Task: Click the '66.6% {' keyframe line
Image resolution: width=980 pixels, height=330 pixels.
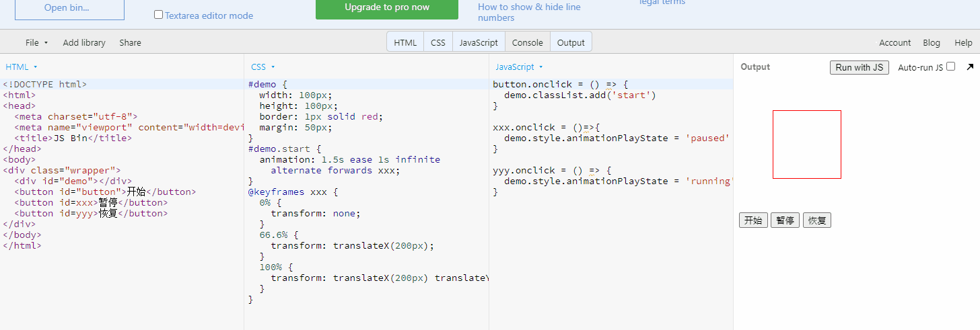Action: (279, 235)
